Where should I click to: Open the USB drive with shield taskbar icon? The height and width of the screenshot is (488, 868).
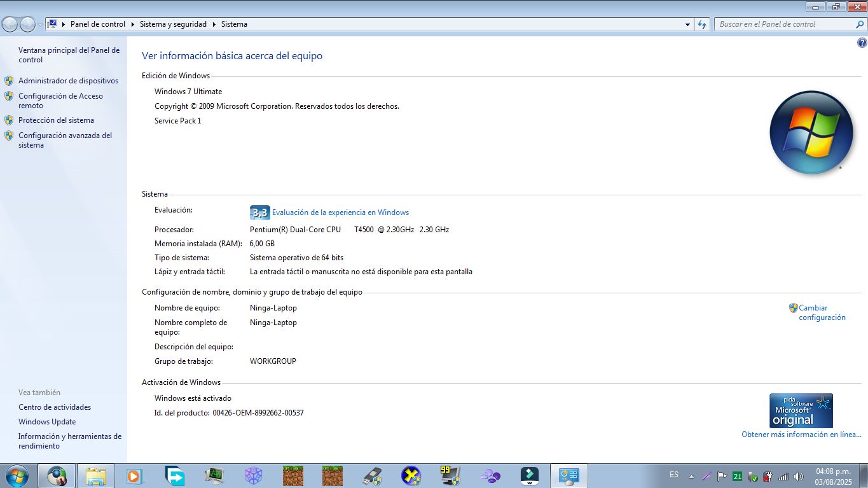pyautogui.click(x=372, y=476)
